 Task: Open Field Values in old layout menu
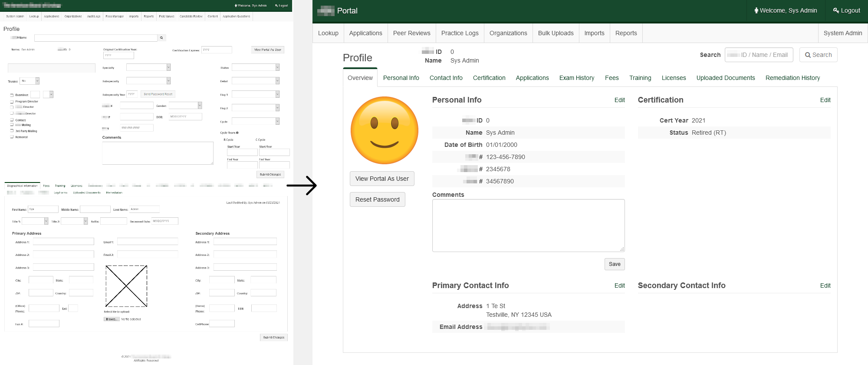[167, 17]
